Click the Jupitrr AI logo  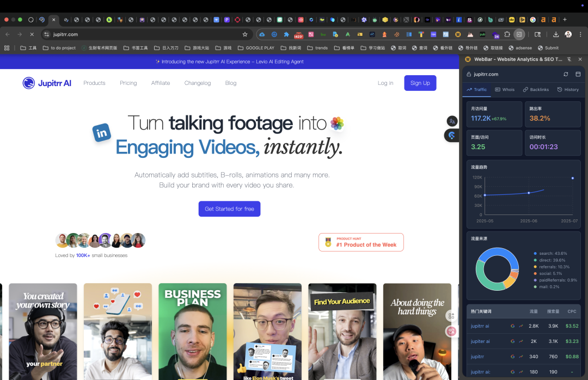pyautogui.click(x=47, y=83)
